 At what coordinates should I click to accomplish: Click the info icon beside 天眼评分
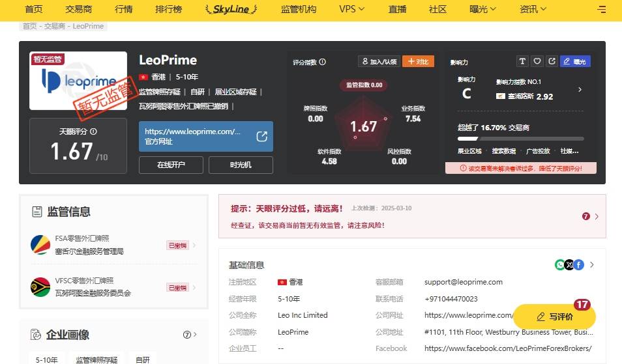click(93, 132)
